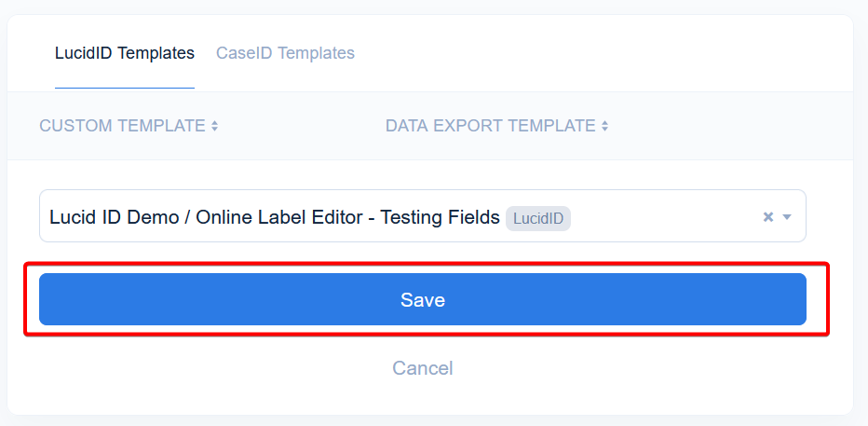This screenshot has height=426, width=868.
Task: Click the sort arrows beside DATA EXPORT TEMPLATE
Action: [604, 126]
